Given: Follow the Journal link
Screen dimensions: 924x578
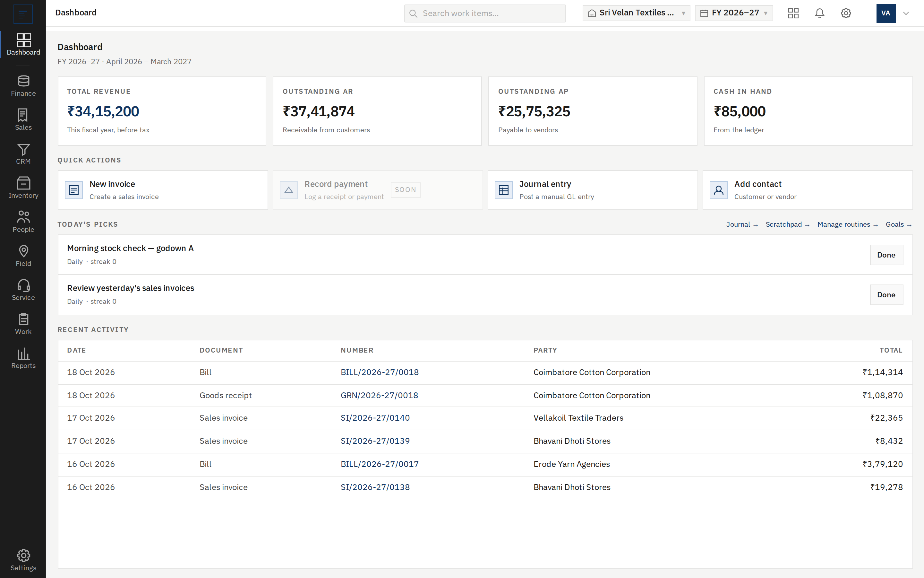Looking at the screenshot, I should 742,224.
